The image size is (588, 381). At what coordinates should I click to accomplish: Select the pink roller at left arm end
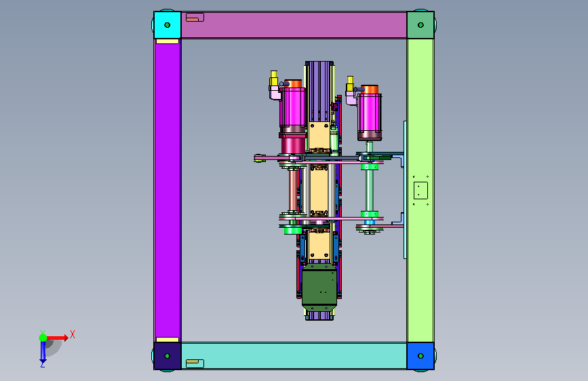(260, 158)
